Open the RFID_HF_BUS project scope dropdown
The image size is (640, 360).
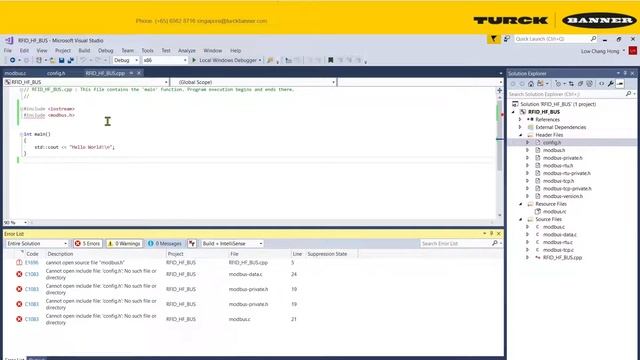[x=86, y=82]
